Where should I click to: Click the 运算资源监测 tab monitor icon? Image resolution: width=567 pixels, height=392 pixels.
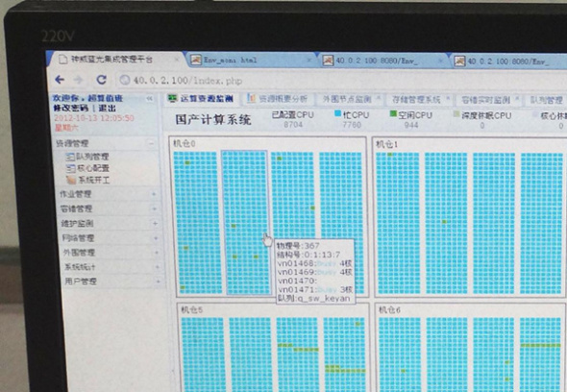[x=173, y=98]
